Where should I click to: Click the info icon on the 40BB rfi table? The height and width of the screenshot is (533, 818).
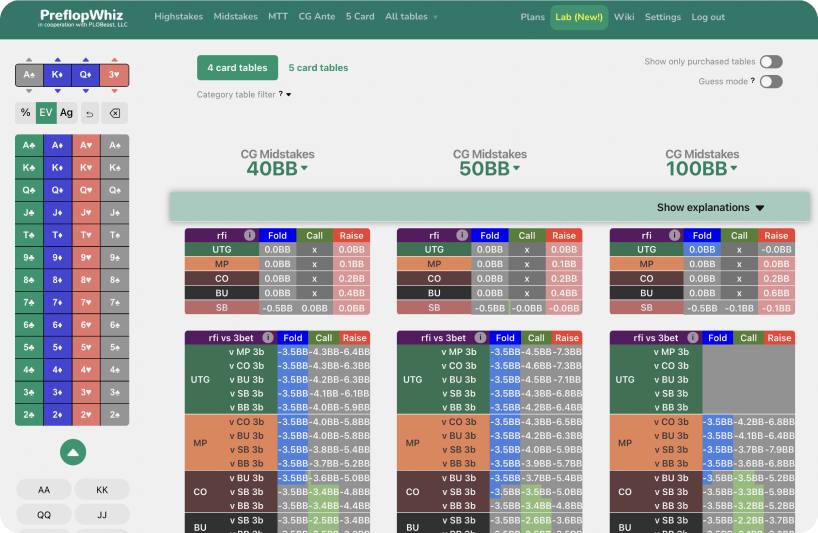(249, 236)
